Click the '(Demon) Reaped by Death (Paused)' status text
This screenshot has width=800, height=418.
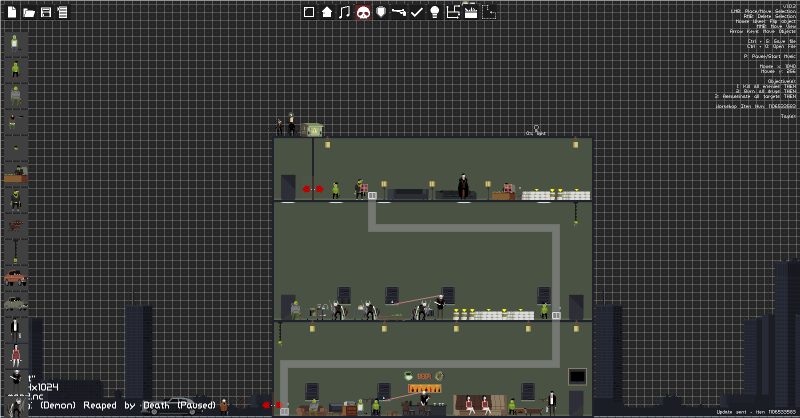click(128, 405)
